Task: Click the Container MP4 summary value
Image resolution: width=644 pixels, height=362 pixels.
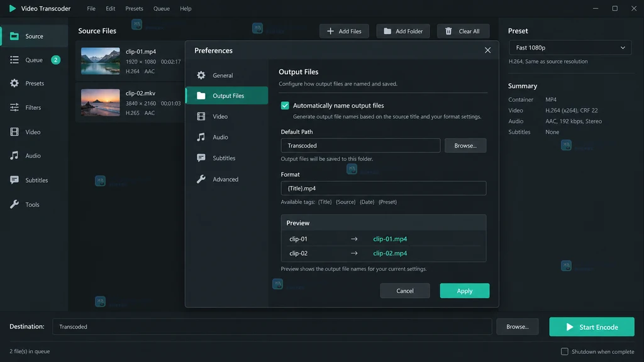Action: (x=551, y=100)
